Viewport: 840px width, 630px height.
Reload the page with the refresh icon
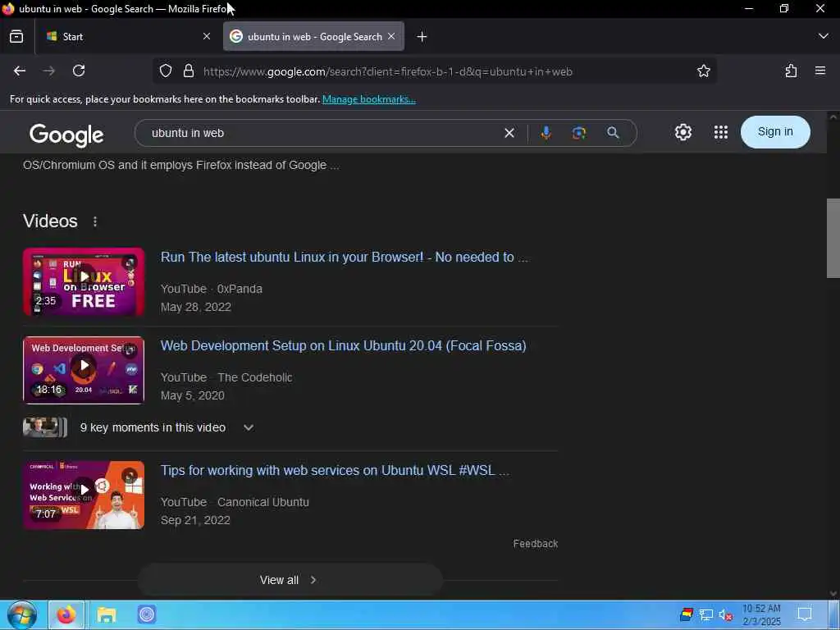click(x=79, y=71)
